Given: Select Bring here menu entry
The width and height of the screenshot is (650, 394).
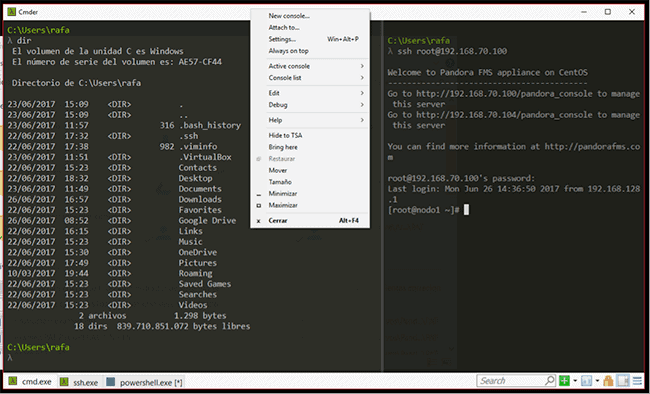Looking at the screenshot, I should [310, 147].
